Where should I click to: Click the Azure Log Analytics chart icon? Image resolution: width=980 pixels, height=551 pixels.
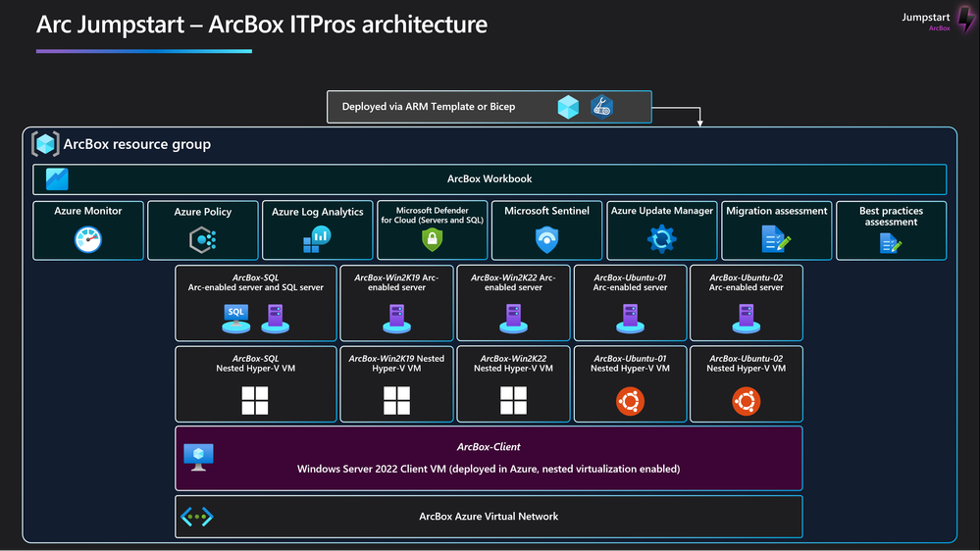[x=317, y=240]
